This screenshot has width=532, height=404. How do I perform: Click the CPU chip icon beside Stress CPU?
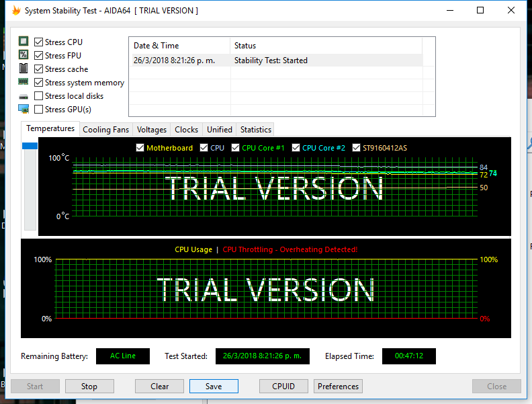pyautogui.click(x=24, y=42)
